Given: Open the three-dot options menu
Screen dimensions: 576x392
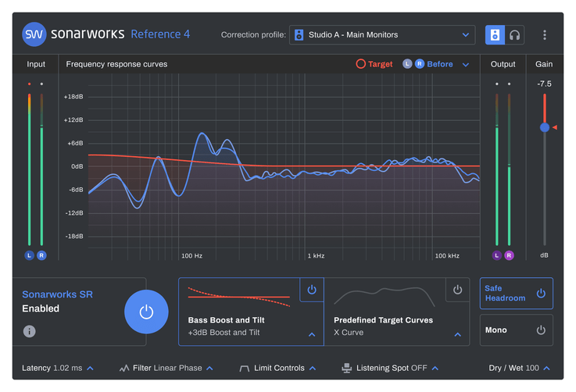Looking at the screenshot, I should 545,35.
